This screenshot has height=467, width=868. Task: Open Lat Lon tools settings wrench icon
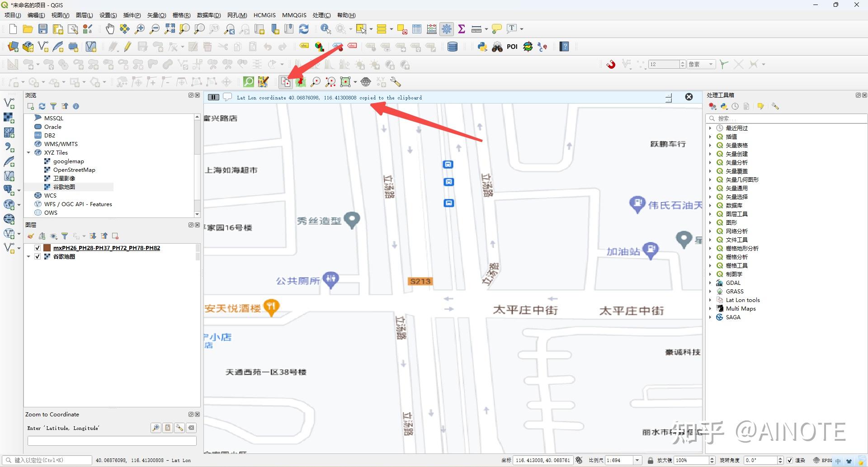tap(396, 82)
